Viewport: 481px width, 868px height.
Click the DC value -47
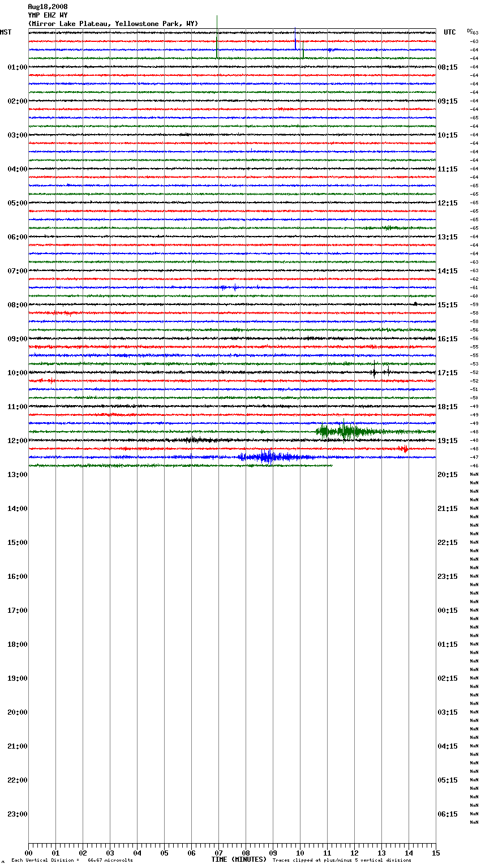point(474,457)
